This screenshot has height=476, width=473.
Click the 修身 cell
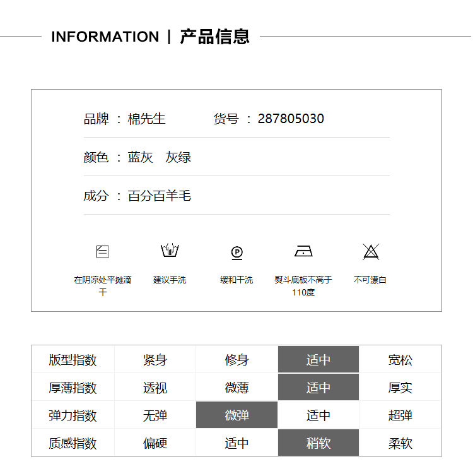[237, 360]
